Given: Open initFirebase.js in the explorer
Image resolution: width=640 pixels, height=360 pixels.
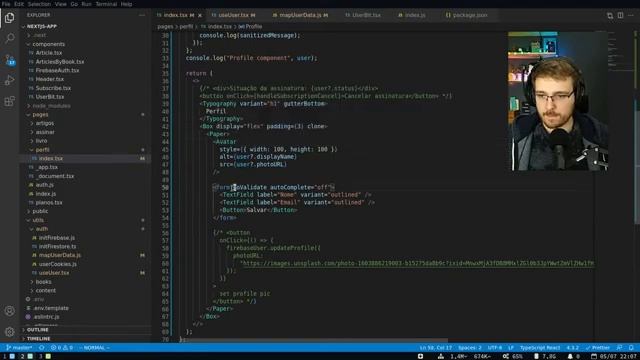Looking at the screenshot, I should click(x=57, y=238).
